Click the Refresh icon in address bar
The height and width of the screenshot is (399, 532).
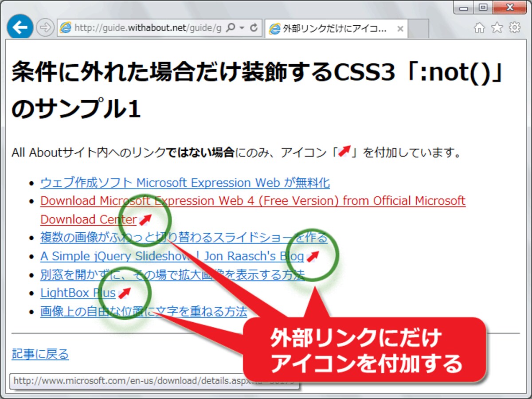[254, 28]
